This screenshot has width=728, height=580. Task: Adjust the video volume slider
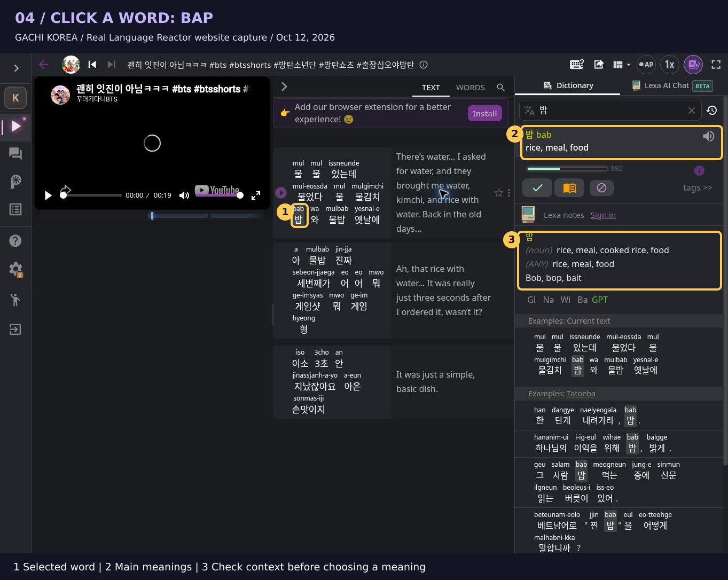(219, 195)
